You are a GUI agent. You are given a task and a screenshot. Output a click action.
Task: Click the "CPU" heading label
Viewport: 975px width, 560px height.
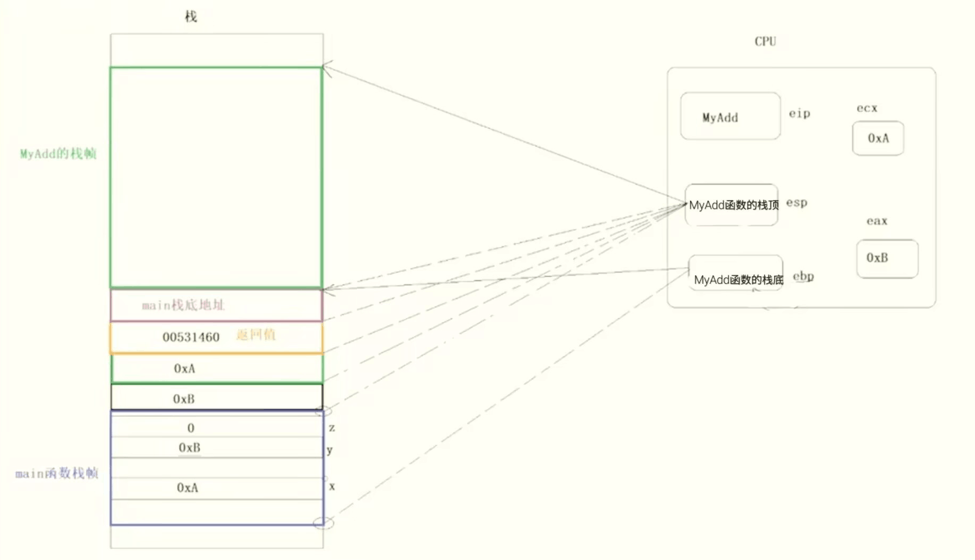point(765,41)
